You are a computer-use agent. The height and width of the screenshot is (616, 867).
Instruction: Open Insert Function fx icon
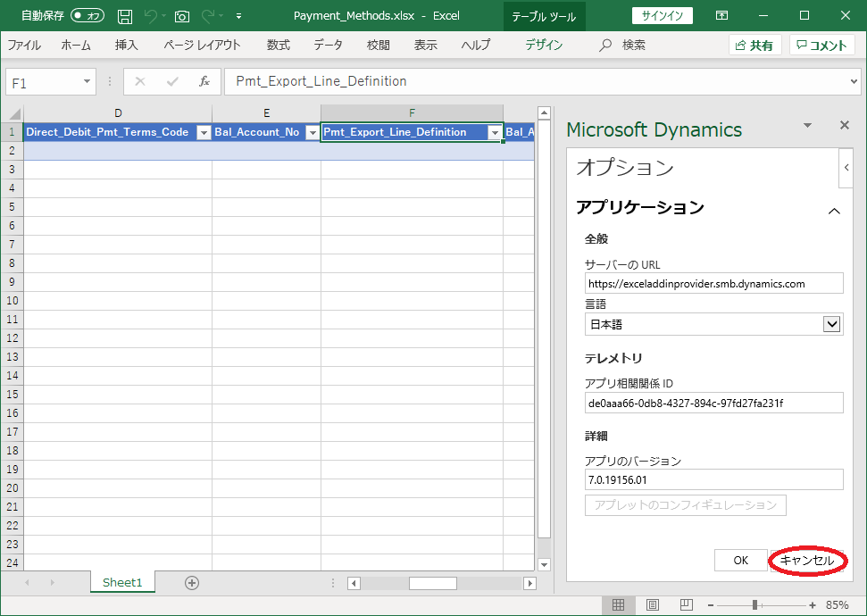[x=204, y=82]
